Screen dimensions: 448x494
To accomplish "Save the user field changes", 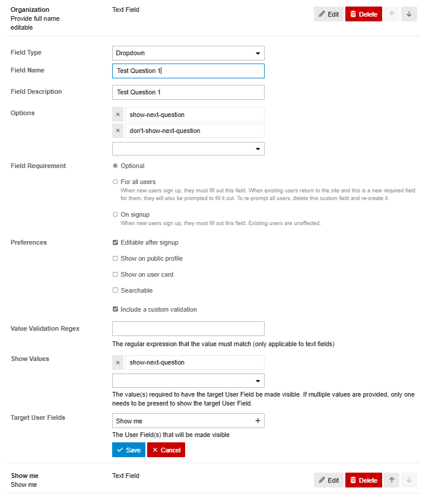I will coord(128,449).
